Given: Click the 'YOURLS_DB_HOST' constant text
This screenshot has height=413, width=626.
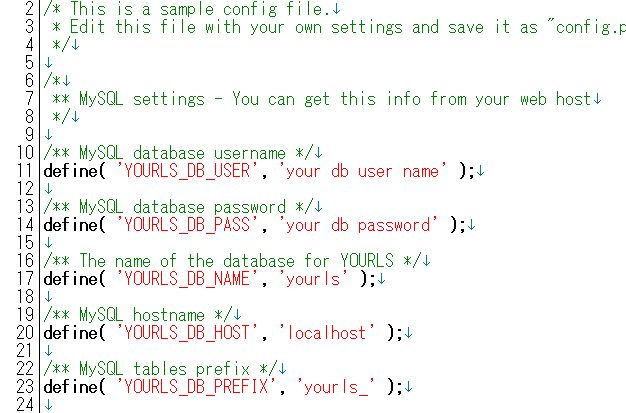Looking at the screenshot, I should pos(187,333).
